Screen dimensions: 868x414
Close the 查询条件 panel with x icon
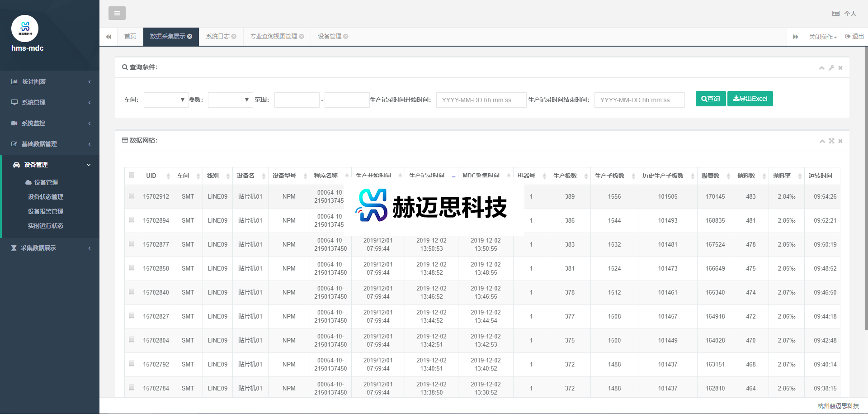coord(840,68)
